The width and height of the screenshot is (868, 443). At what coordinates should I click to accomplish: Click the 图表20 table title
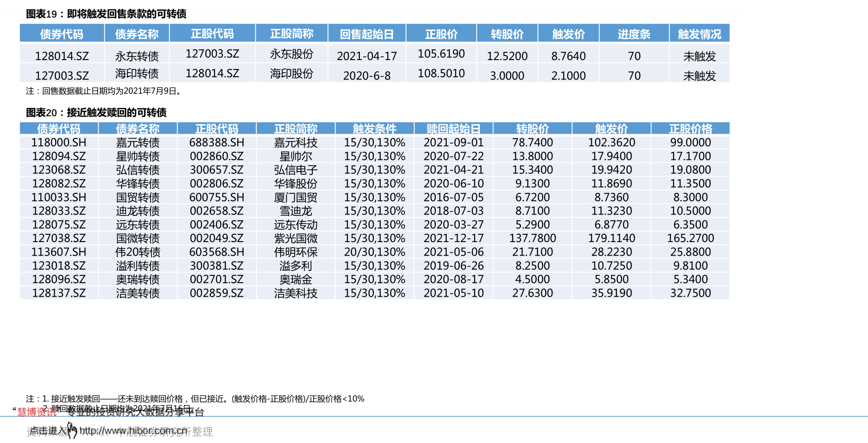click(96, 112)
